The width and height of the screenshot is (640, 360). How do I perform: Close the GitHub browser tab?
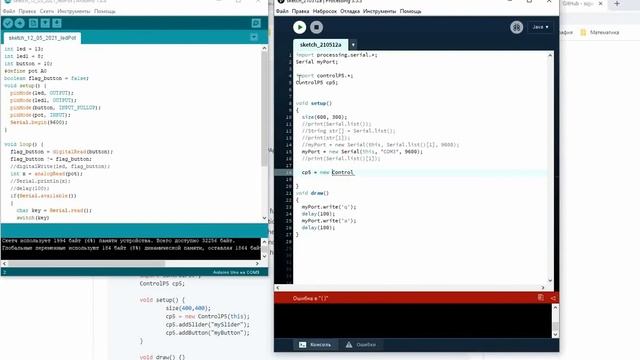click(600, 4)
